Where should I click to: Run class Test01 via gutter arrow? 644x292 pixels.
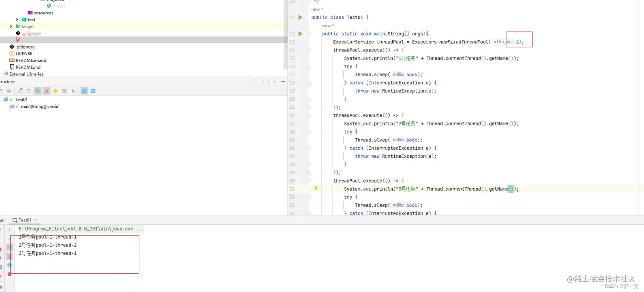(300, 17)
